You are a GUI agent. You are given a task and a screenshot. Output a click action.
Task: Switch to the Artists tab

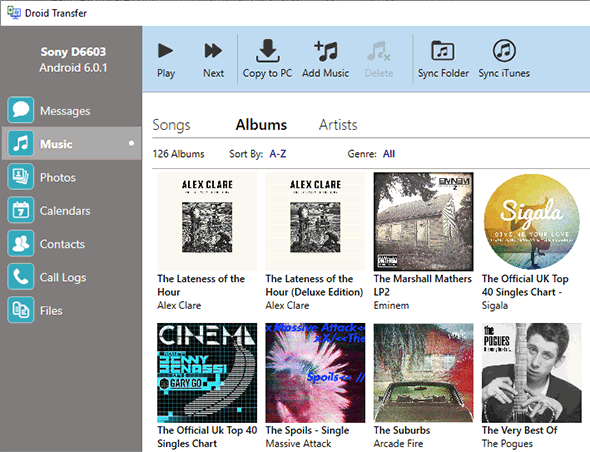pos(338,125)
